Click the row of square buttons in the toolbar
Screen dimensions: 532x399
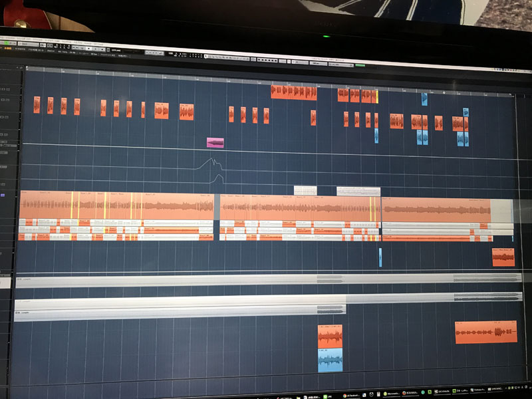tap(268, 60)
